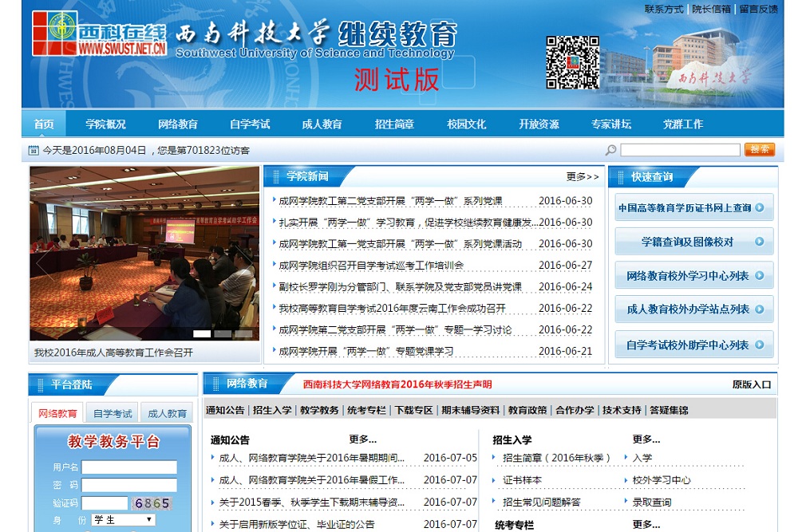Click arrow icon on 中国高等教育学历证书网上查询

[760, 207]
